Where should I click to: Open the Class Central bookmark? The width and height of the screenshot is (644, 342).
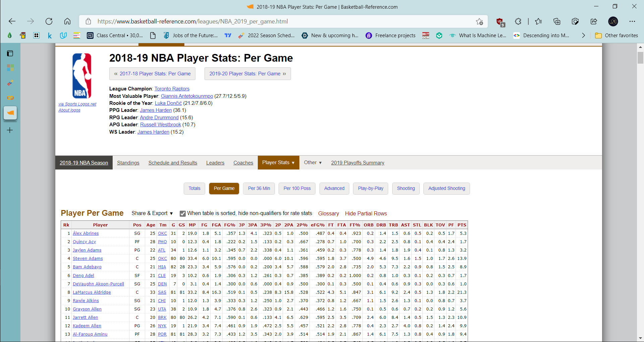click(x=115, y=36)
